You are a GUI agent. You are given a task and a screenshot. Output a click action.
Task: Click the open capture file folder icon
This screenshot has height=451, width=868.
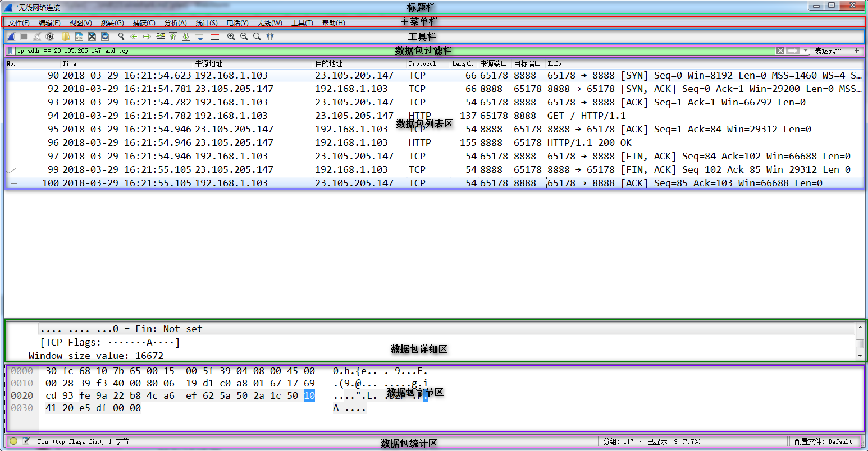[x=66, y=36]
